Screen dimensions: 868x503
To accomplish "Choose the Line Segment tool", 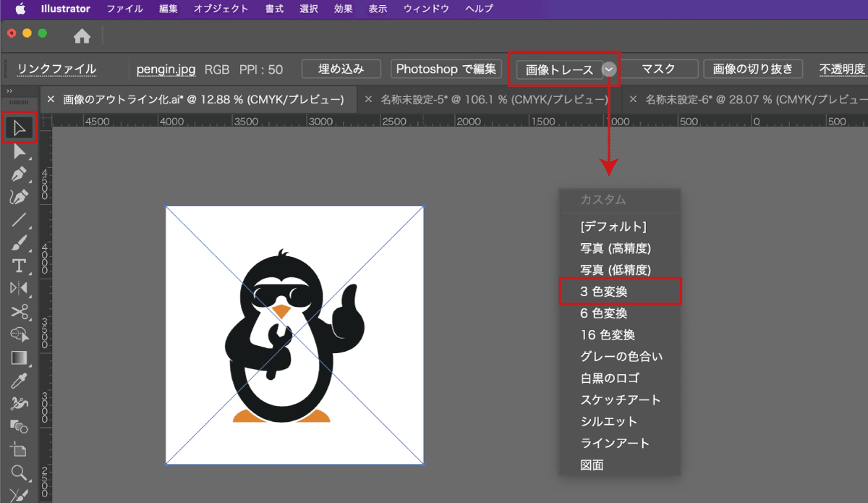I will pos(19,219).
